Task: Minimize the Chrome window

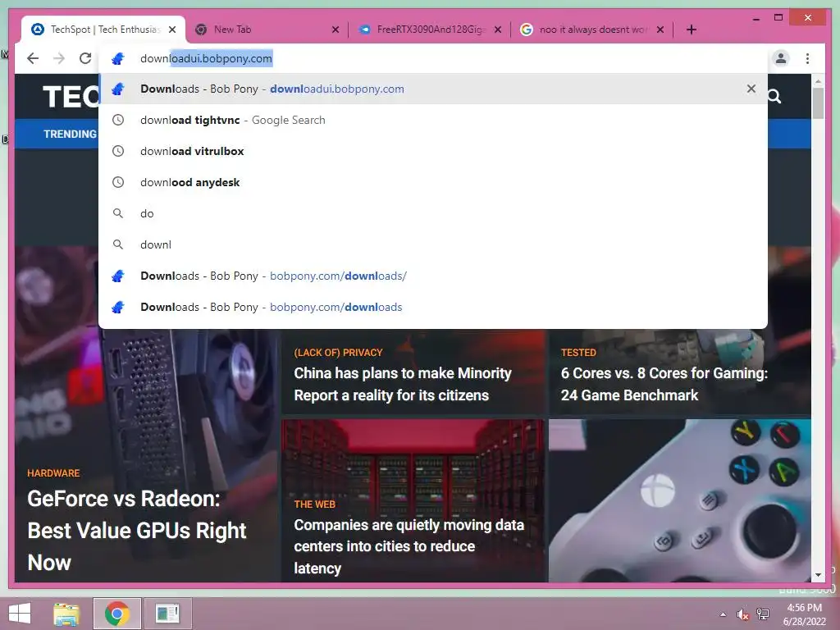Action: coord(756,18)
